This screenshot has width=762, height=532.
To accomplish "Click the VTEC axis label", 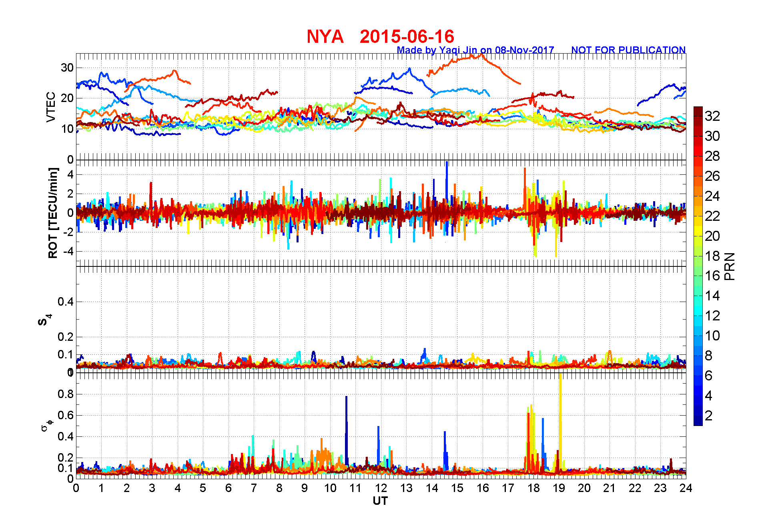I will [51, 107].
